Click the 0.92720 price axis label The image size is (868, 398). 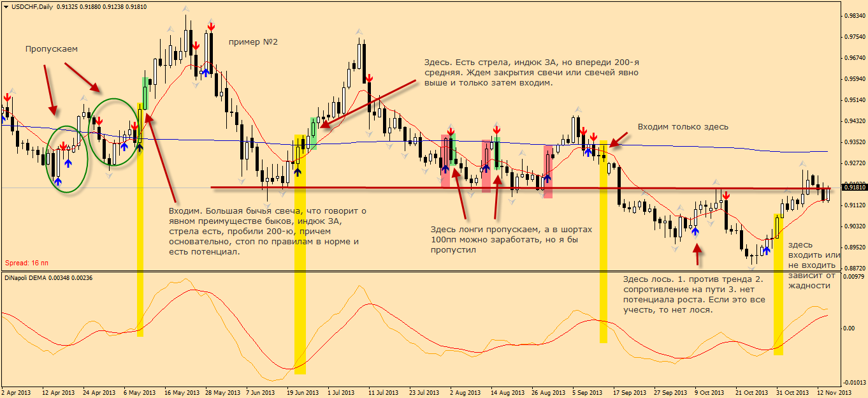click(x=853, y=163)
